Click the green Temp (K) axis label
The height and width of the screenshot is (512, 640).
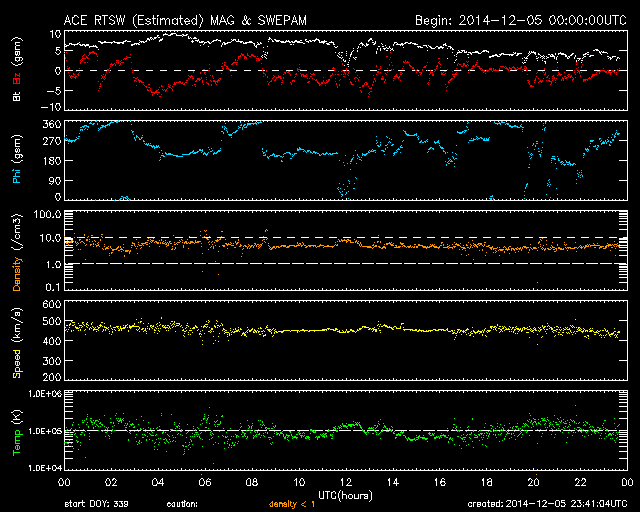click(x=16, y=430)
